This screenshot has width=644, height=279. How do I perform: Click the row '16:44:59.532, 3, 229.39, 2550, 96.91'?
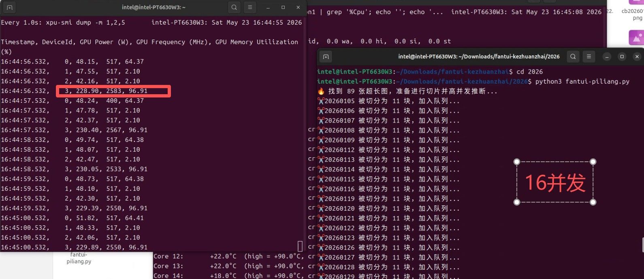tap(74, 208)
